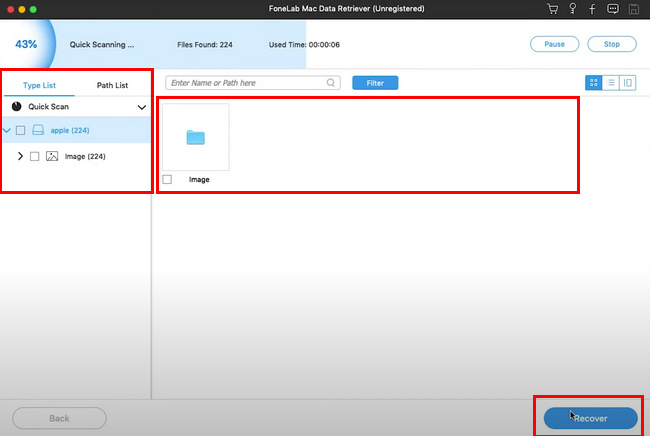
Task: Click the search magnifier icon
Action: click(330, 83)
